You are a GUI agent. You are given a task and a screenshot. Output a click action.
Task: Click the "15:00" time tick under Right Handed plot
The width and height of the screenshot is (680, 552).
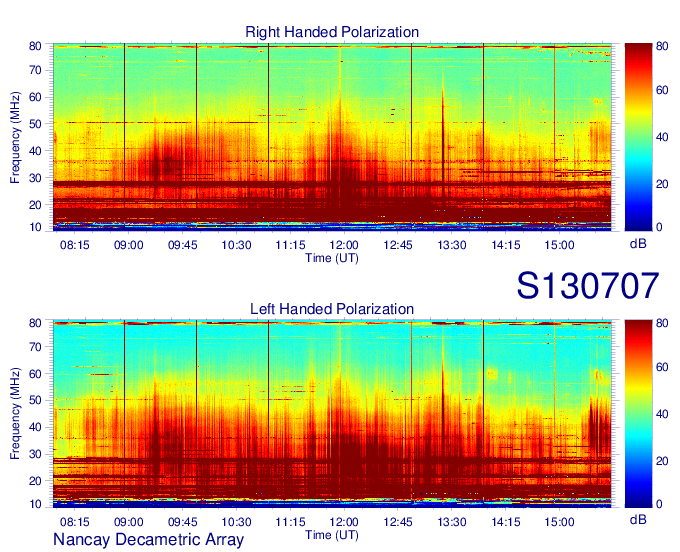pyautogui.click(x=559, y=245)
